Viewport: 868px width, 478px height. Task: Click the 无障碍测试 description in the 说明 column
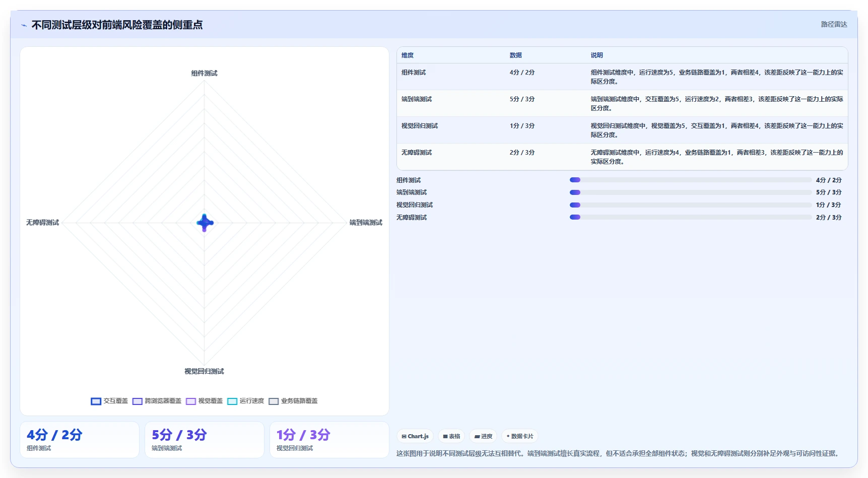pyautogui.click(x=716, y=157)
